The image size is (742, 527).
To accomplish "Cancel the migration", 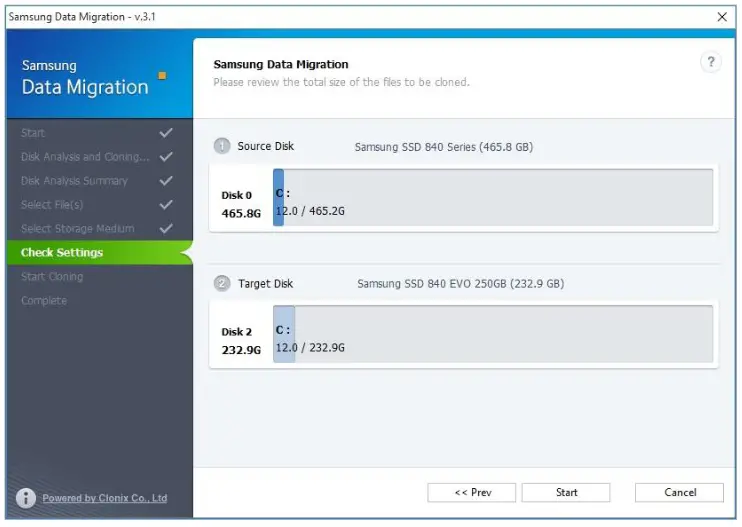I will (679, 492).
